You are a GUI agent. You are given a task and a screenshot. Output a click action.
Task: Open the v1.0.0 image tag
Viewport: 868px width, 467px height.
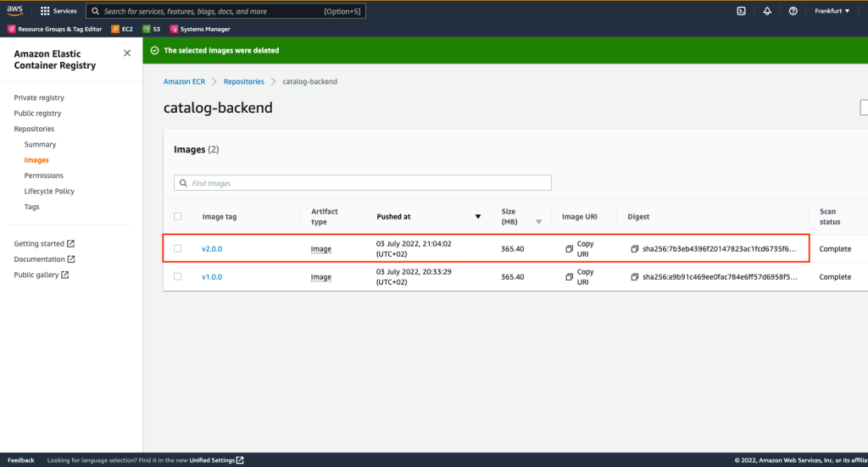pyautogui.click(x=212, y=276)
